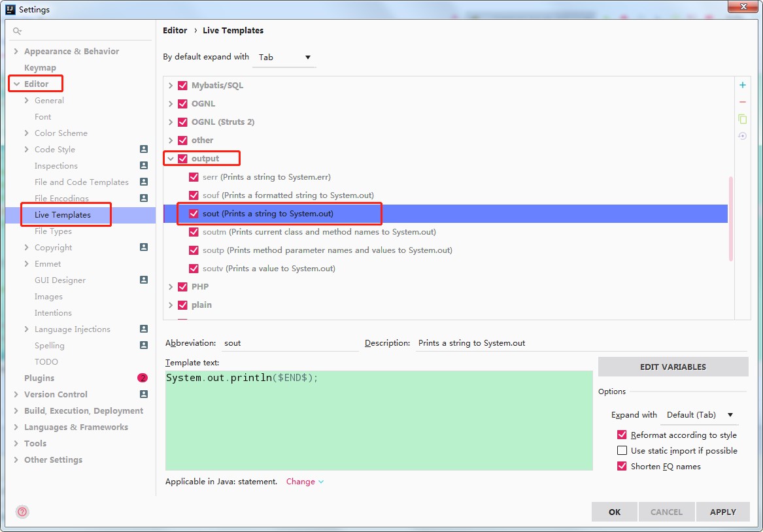The image size is (763, 532).
Task: Expand Appearance & Behavior section
Action: click(x=16, y=51)
